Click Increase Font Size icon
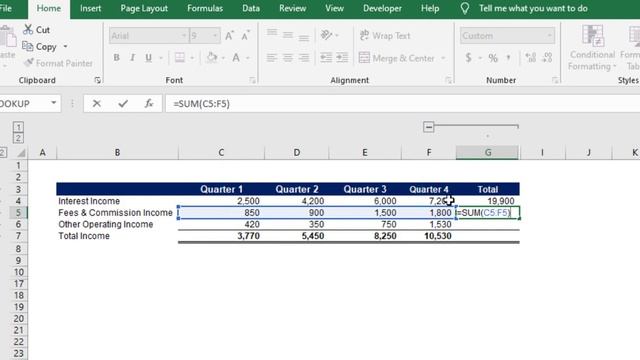This screenshot has width=640, height=360. point(229,36)
